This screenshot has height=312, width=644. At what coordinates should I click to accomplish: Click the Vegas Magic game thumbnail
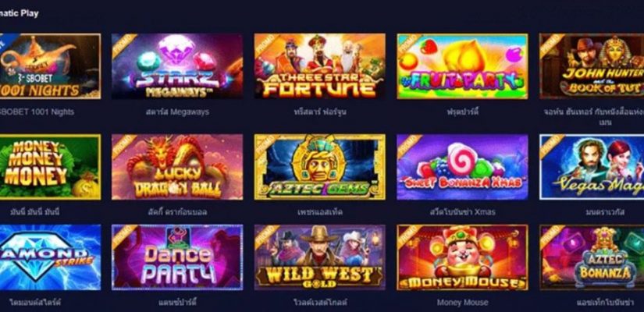(x=592, y=167)
